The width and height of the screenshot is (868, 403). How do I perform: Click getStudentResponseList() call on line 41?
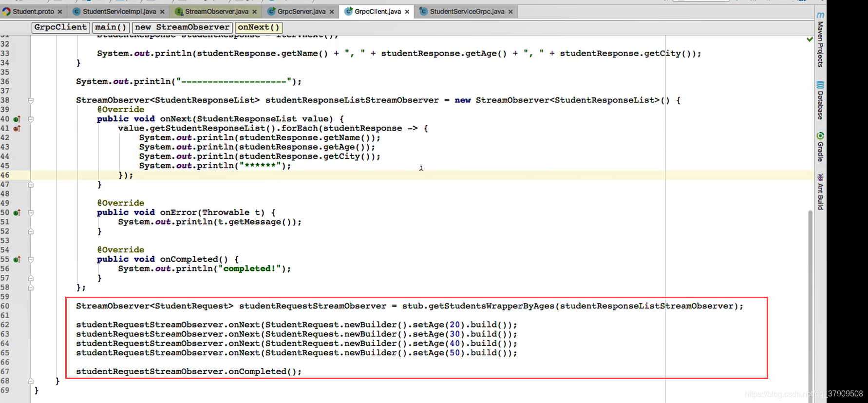coord(213,128)
